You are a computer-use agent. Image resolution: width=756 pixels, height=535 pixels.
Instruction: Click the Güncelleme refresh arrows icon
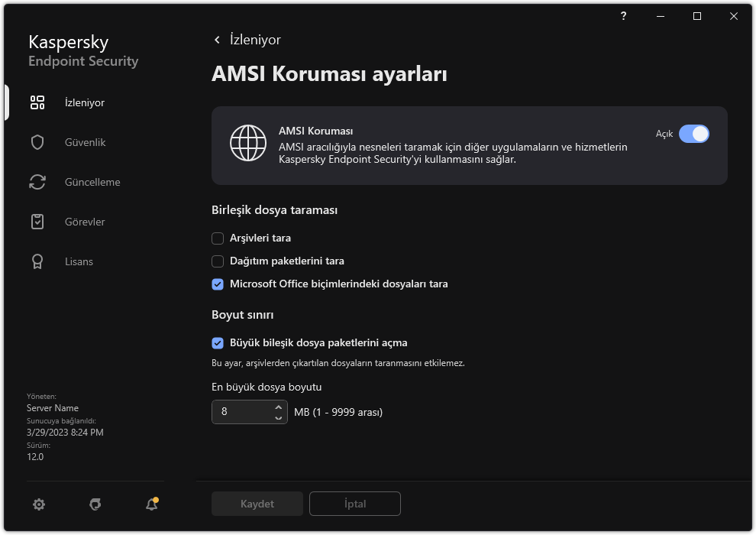point(37,182)
